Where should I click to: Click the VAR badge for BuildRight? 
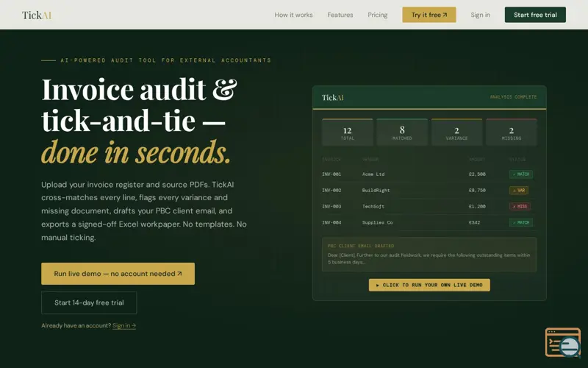pos(519,191)
